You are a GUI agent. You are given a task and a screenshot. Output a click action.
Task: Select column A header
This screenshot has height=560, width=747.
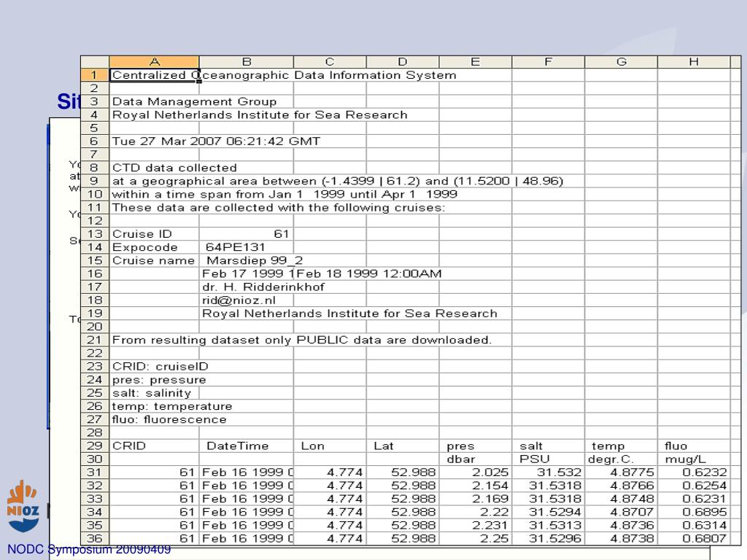coord(154,62)
